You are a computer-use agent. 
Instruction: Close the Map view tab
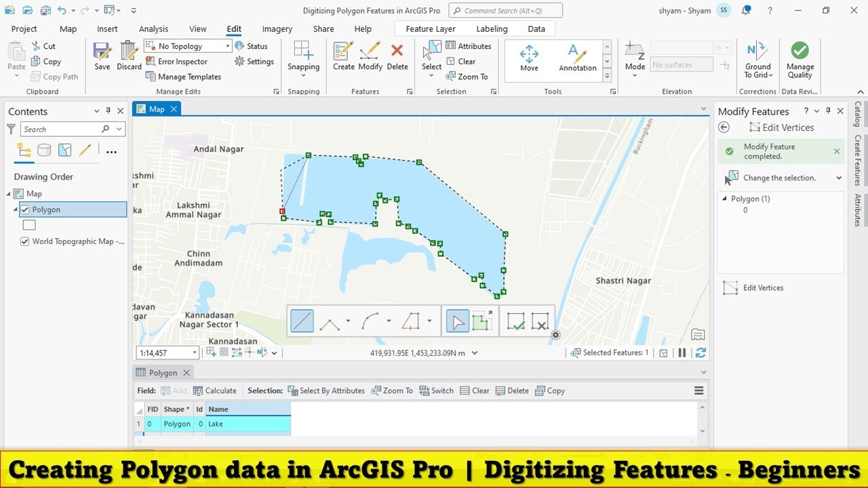click(174, 109)
